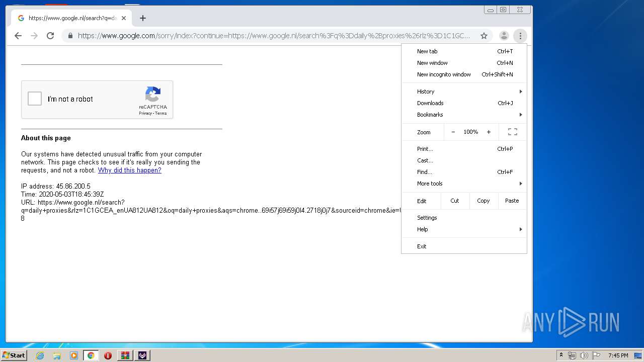Viewport: 644px width, 362px height.
Task: Expand the Bookmarks submenu
Action: point(464,115)
